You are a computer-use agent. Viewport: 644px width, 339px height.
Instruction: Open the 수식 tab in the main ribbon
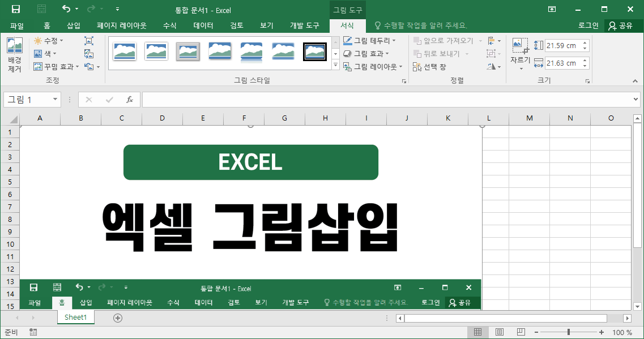click(169, 25)
